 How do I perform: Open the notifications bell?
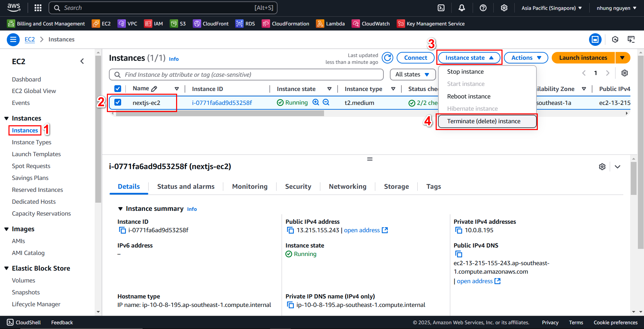pyautogui.click(x=462, y=8)
